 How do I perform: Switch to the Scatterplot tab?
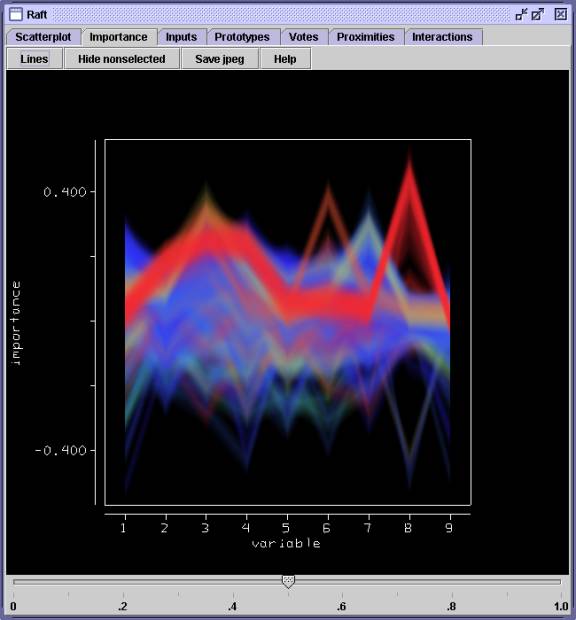pos(43,37)
